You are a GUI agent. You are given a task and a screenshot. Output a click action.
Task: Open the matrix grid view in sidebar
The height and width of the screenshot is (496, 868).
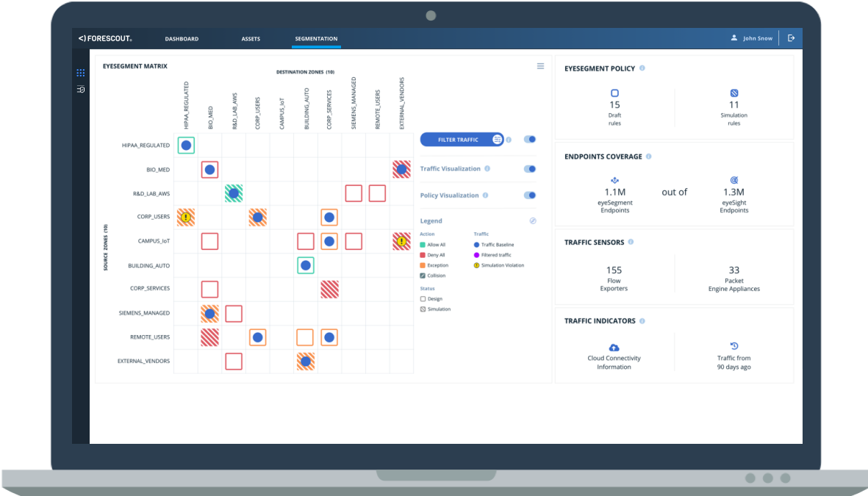pos(81,73)
